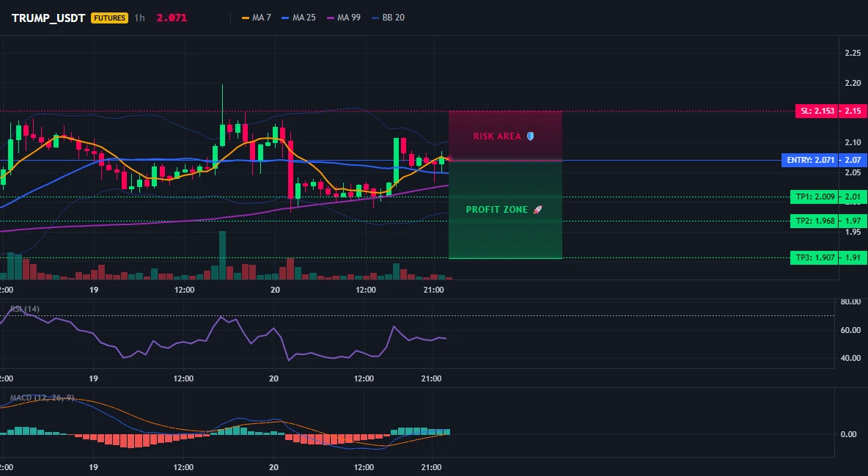Click the 19 date label on the price time axis
The width and height of the screenshot is (868, 476).
pos(94,290)
